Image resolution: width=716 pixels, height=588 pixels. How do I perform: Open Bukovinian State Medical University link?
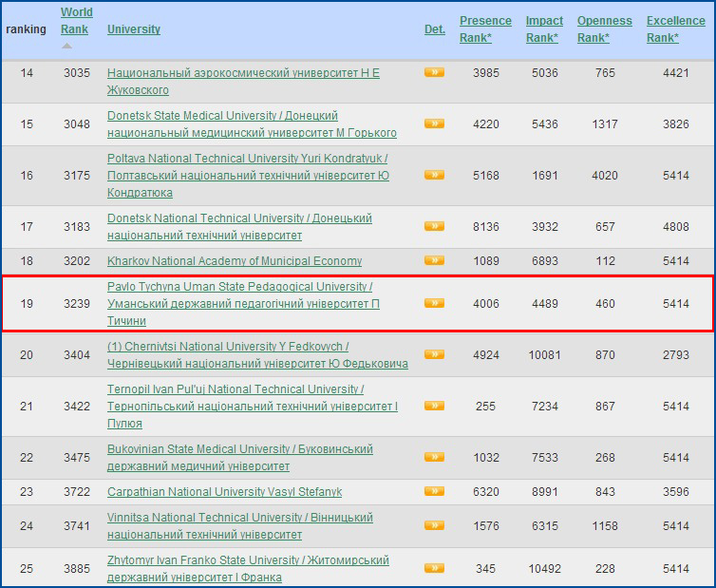point(239,457)
